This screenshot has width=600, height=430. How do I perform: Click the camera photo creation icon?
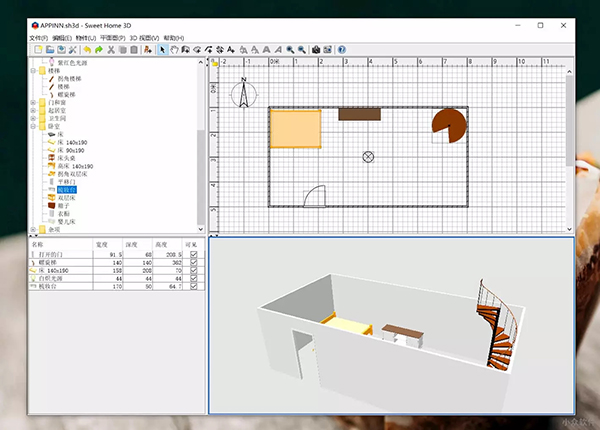315,49
